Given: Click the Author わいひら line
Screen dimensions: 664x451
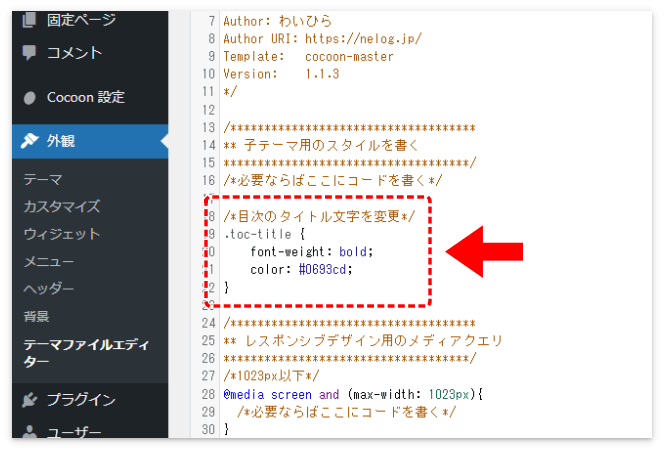Looking at the screenshot, I should coord(277,21).
